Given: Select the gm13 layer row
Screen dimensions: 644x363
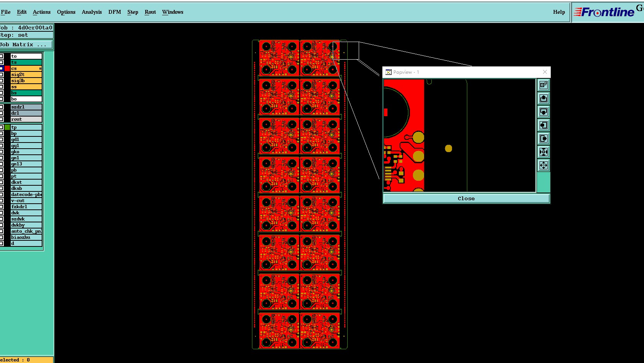Looking at the screenshot, I should click(x=26, y=164).
